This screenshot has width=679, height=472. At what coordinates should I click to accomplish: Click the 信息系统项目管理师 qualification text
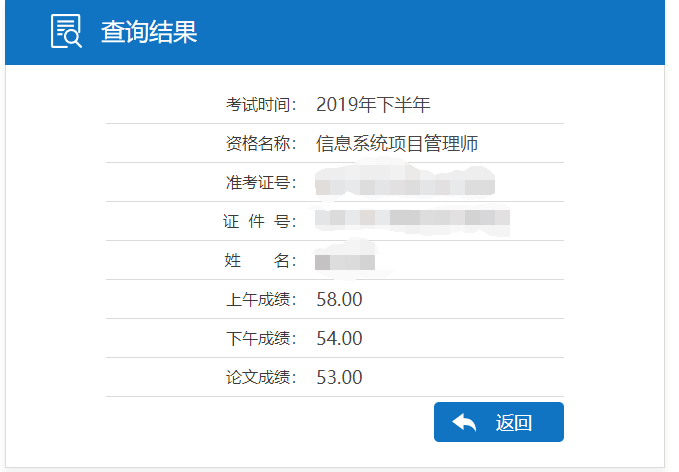[x=397, y=143]
